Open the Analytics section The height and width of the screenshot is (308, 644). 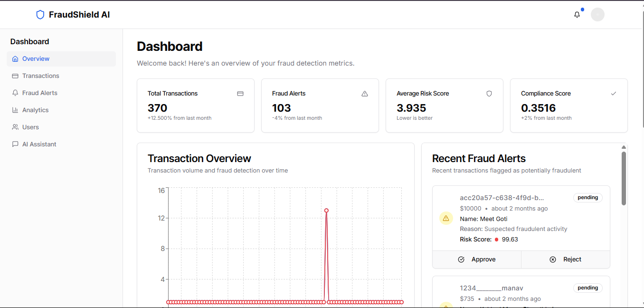tap(61, 110)
